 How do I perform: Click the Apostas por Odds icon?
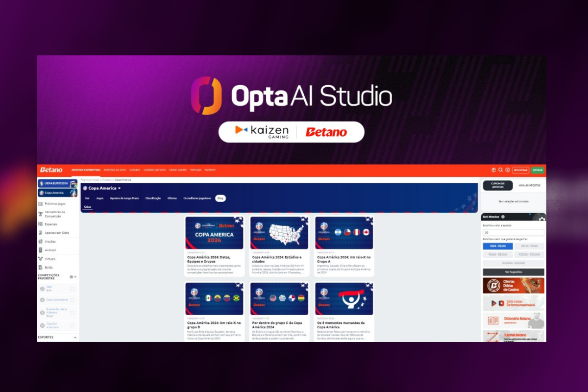click(x=40, y=233)
